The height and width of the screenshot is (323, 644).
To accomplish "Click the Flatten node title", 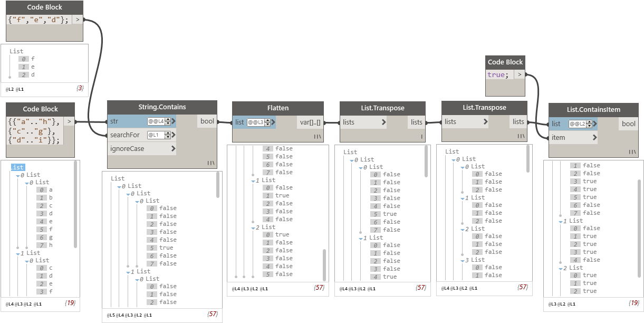I will (x=278, y=108).
